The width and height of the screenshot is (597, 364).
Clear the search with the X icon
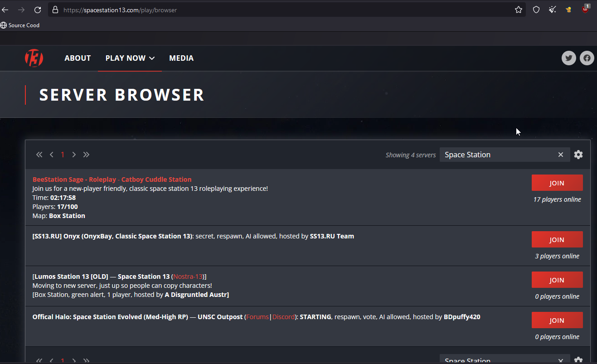(x=561, y=155)
